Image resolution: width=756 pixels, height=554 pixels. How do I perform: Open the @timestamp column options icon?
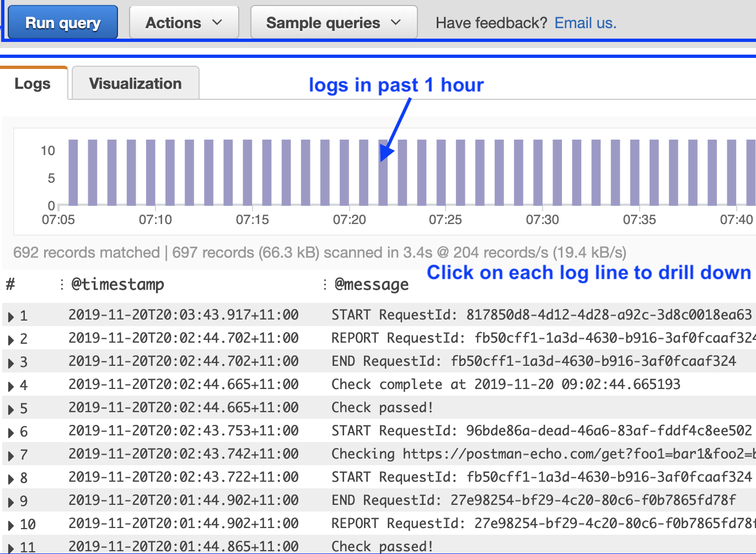click(61, 284)
